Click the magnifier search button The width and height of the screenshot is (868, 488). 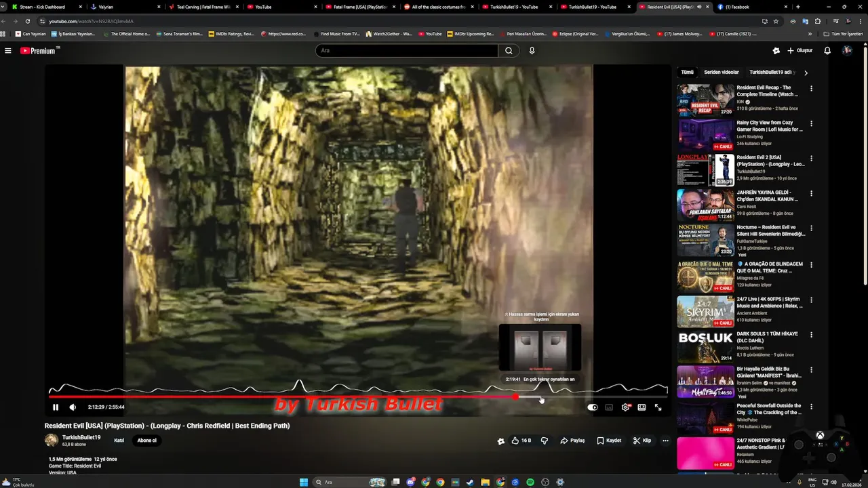pyautogui.click(x=509, y=51)
